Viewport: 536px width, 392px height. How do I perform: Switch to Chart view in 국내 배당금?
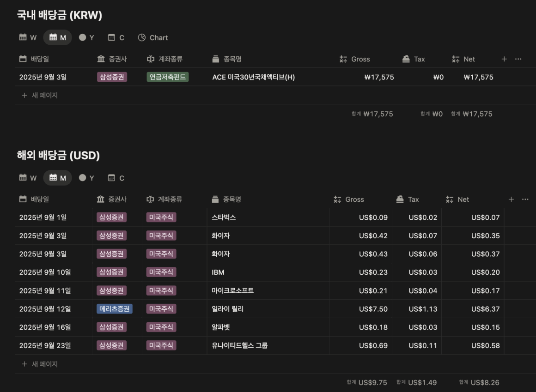coord(153,38)
